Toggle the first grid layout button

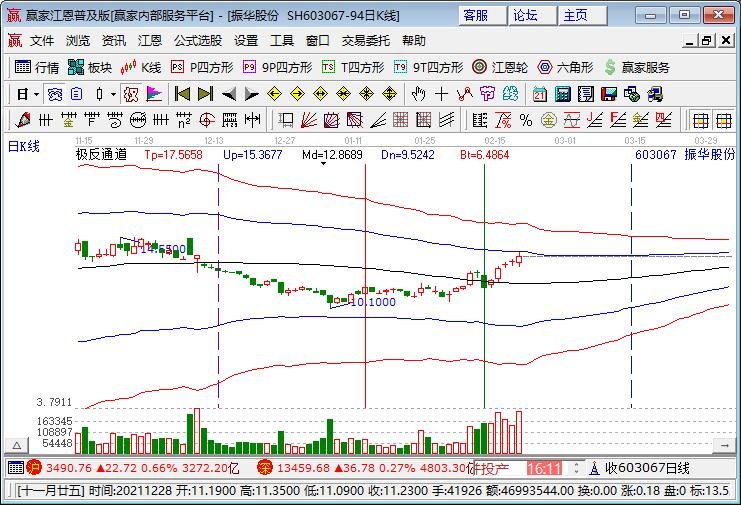coord(700,120)
